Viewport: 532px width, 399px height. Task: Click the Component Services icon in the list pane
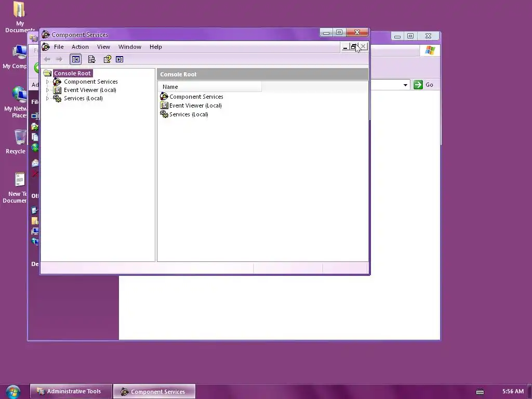(164, 97)
